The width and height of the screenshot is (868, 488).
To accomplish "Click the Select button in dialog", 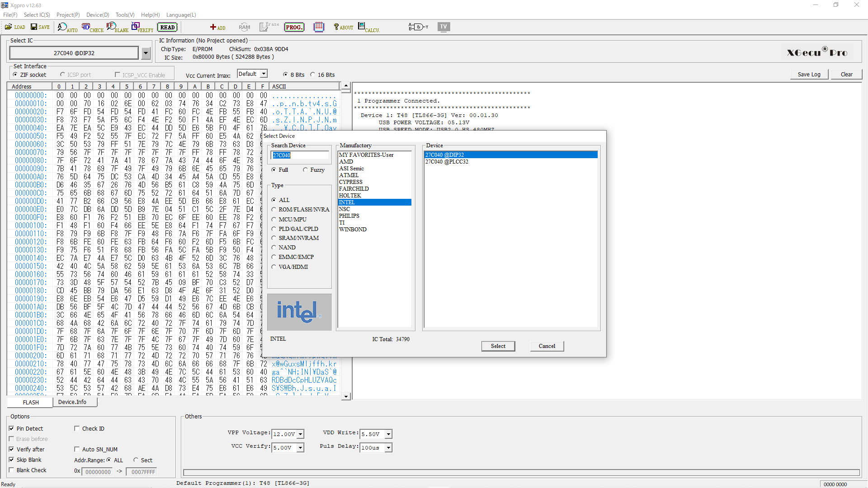I will (x=498, y=346).
